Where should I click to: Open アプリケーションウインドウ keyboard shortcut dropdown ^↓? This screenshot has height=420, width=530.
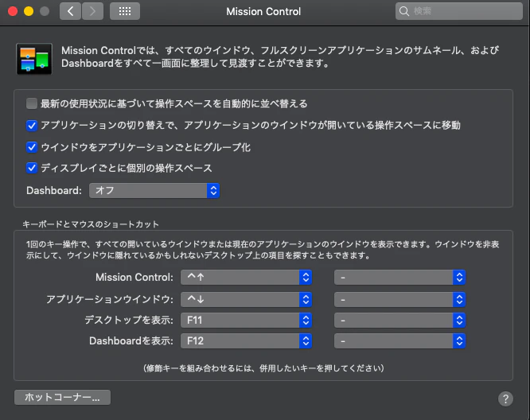(x=246, y=299)
